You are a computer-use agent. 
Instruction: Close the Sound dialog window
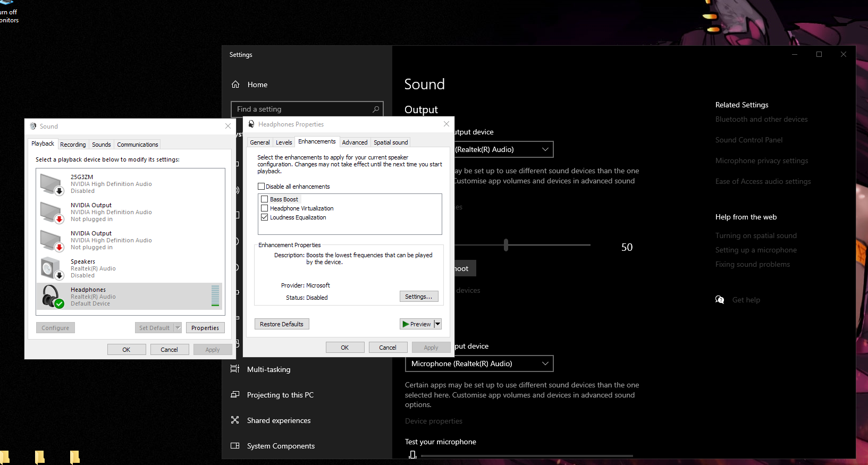[x=228, y=126]
